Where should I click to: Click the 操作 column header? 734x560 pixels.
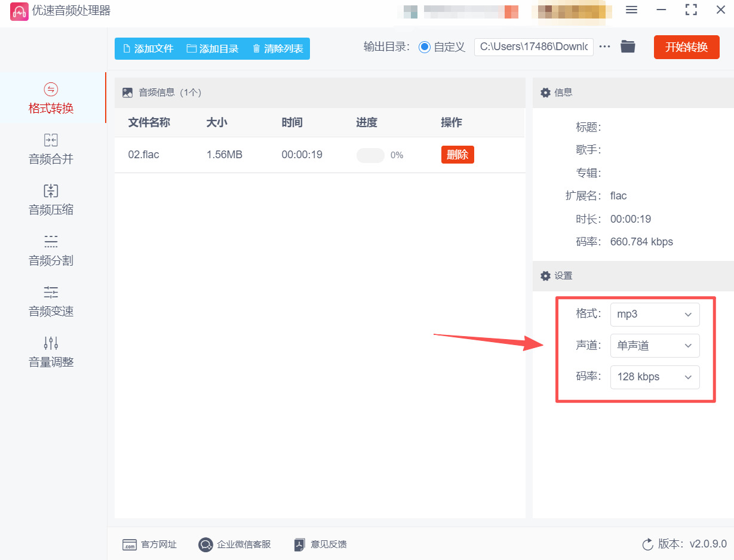pos(452,122)
